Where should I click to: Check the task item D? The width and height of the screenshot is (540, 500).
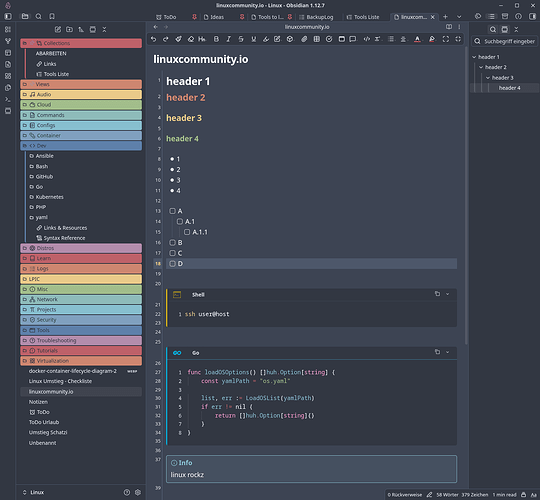[173, 264]
